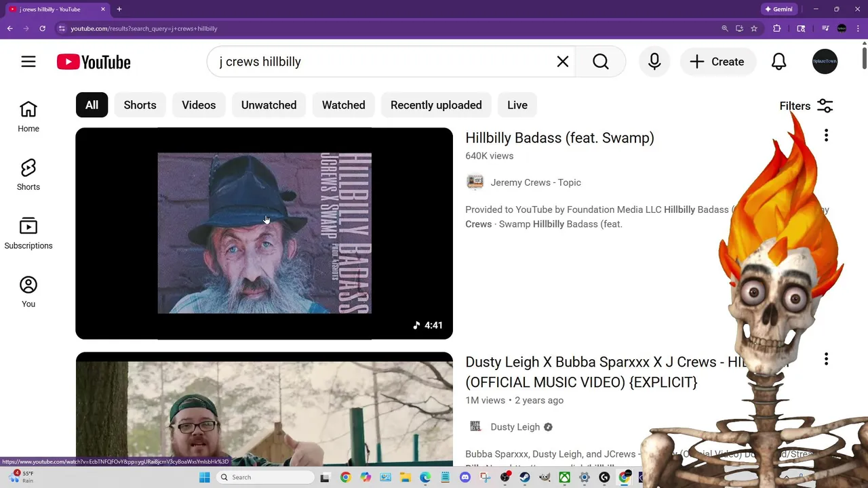Screen dimensions: 868x488
Task: Open the Chrome media controls icon
Action: [825, 28]
